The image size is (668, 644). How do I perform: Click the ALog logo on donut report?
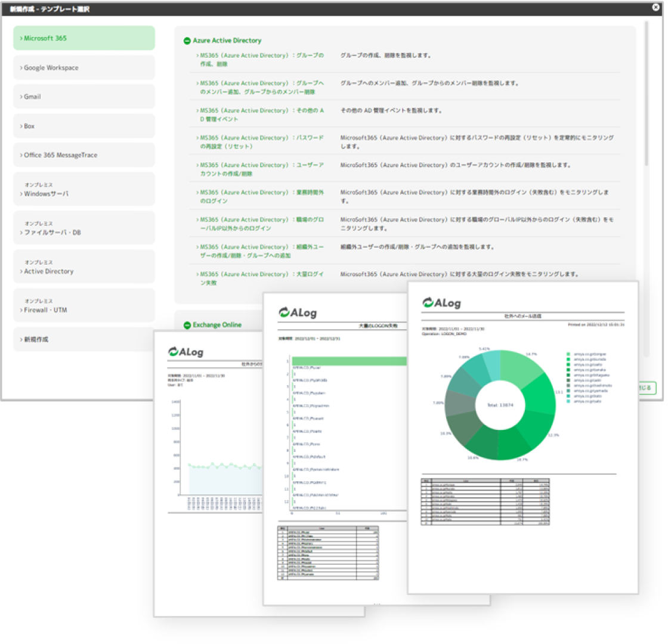(x=442, y=303)
